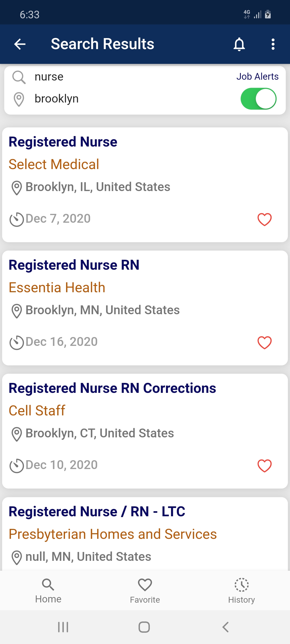The height and width of the screenshot is (644, 290).
Task: Tap the back arrow in header
Action: [x=20, y=44]
